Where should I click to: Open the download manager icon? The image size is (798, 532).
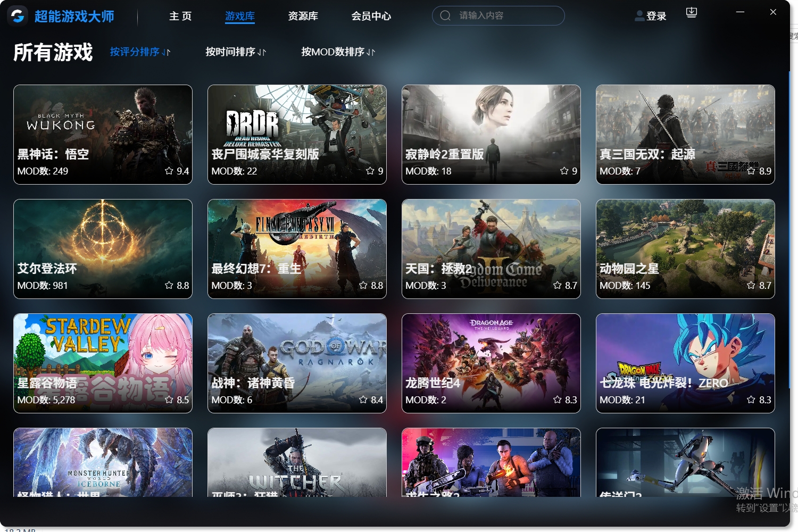tap(692, 13)
